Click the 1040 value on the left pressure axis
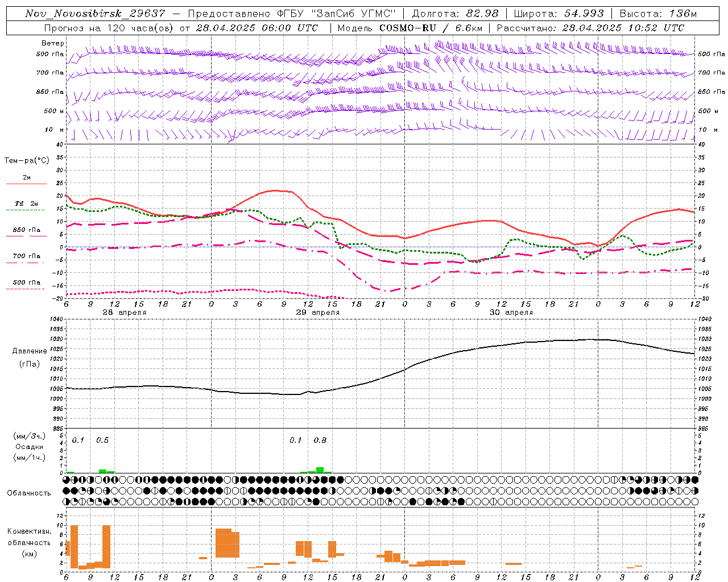The image size is (728, 582). pyautogui.click(x=57, y=319)
